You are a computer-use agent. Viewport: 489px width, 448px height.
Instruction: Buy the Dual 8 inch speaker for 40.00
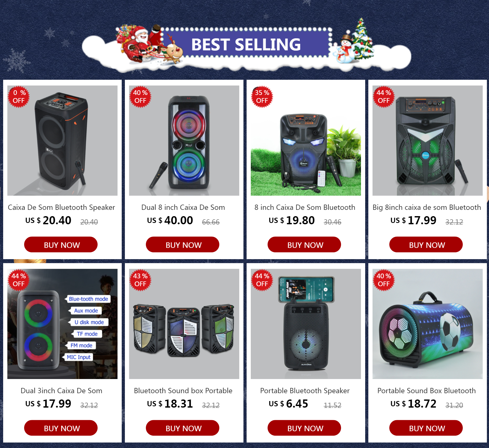183,244
